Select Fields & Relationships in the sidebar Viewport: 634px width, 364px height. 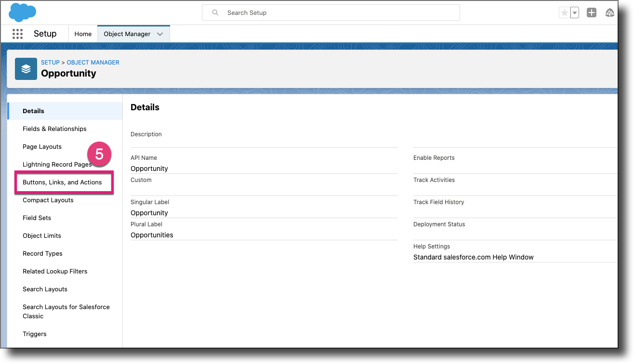coord(54,129)
